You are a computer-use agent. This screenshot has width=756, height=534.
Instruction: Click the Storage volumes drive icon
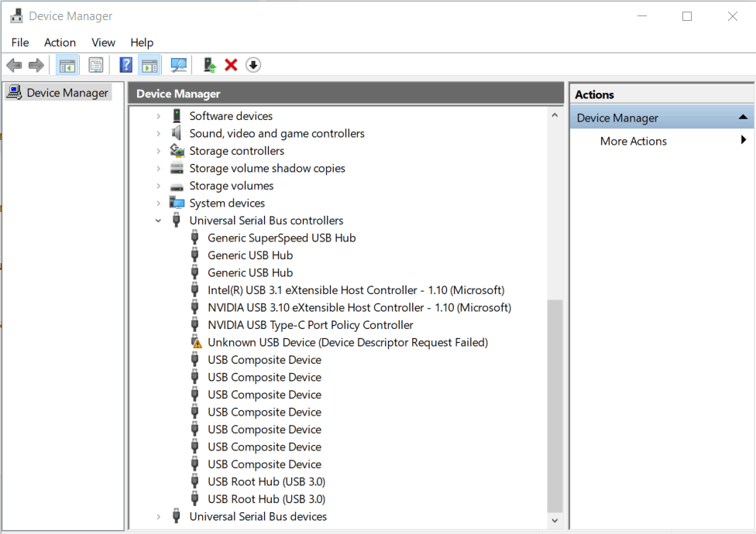click(177, 187)
